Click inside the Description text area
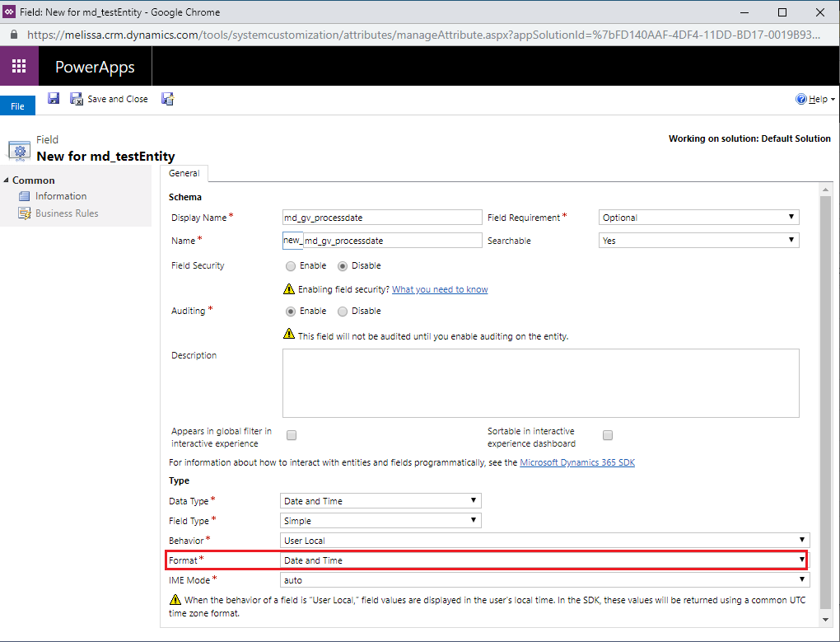 point(540,383)
